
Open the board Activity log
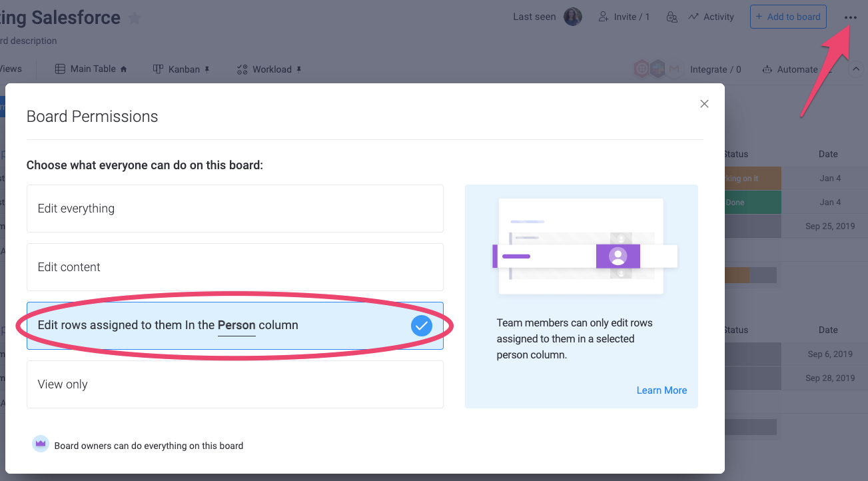(x=711, y=17)
